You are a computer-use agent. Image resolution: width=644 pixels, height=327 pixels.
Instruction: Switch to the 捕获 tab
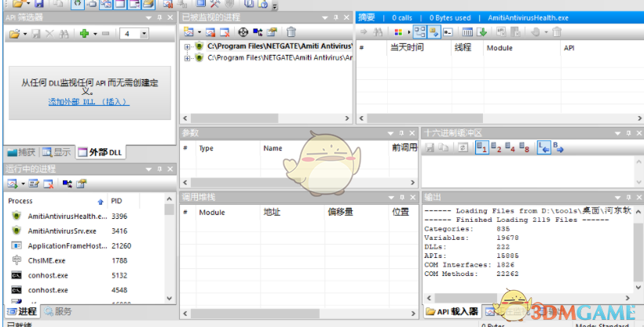[21, 152]
